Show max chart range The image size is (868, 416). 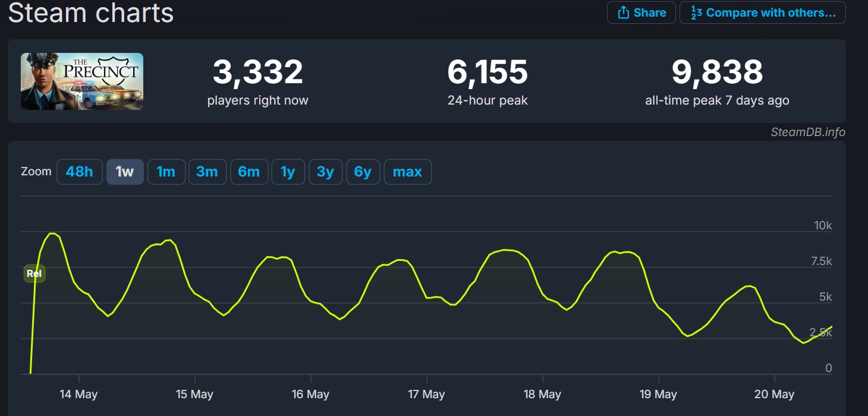click(x=408, y=172)
